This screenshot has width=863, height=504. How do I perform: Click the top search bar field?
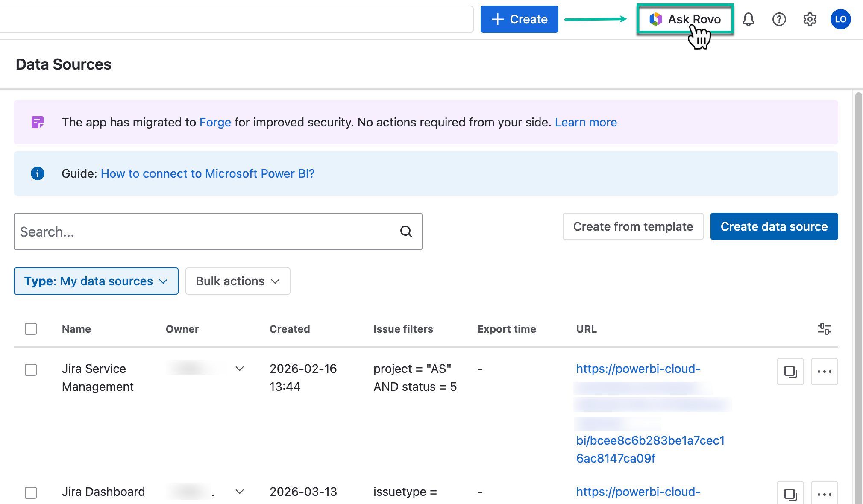click(x=237, y=19)
